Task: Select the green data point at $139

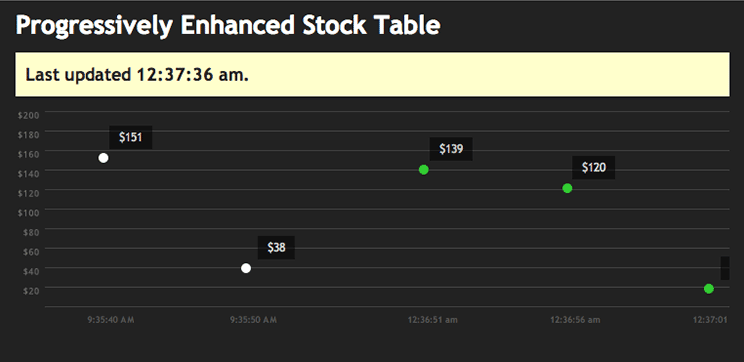Action: click(x=424, y=170)
